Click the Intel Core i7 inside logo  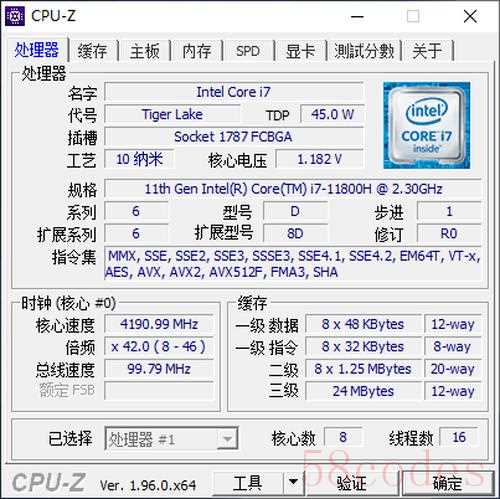[427, 125]
